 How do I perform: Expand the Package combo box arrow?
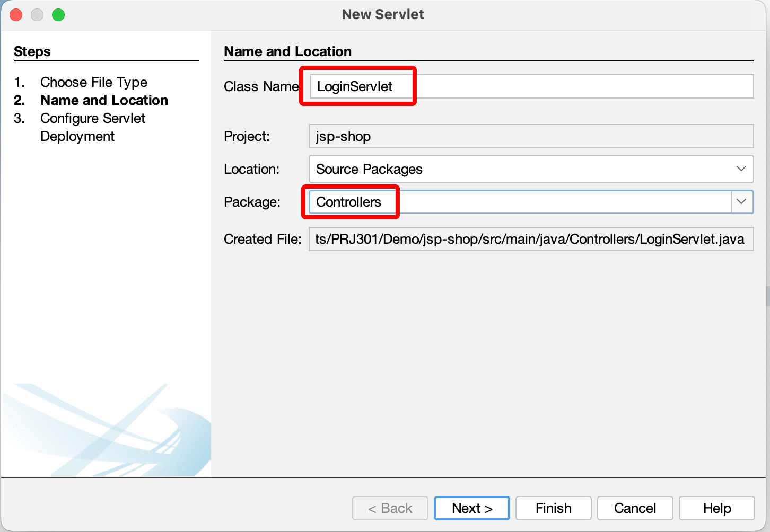(x=742, y=202)
